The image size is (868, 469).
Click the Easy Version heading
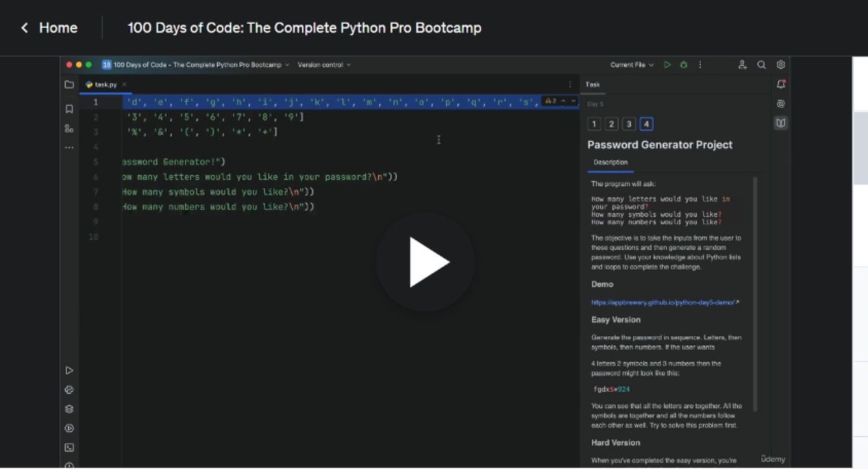click(616, 320)
